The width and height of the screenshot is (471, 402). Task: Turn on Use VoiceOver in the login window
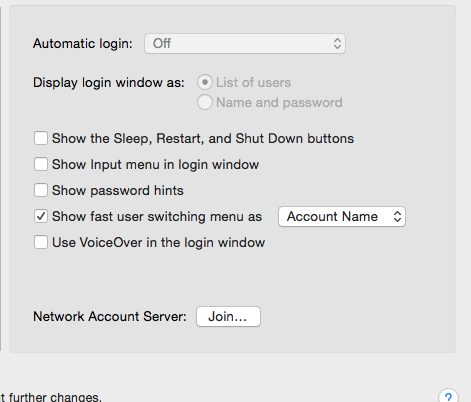tap(41, 242)
